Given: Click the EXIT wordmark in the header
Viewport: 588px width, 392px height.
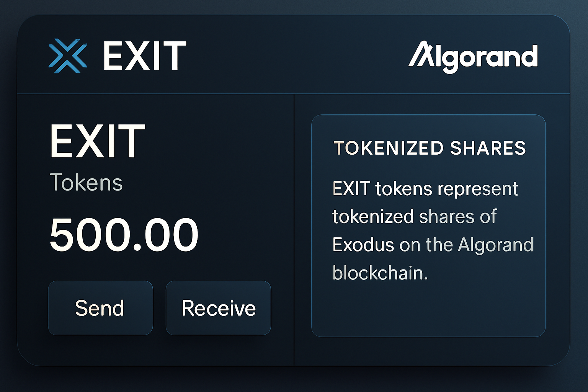Looking at the screenshot, I should pyautogui.click(x=144, y=55).
